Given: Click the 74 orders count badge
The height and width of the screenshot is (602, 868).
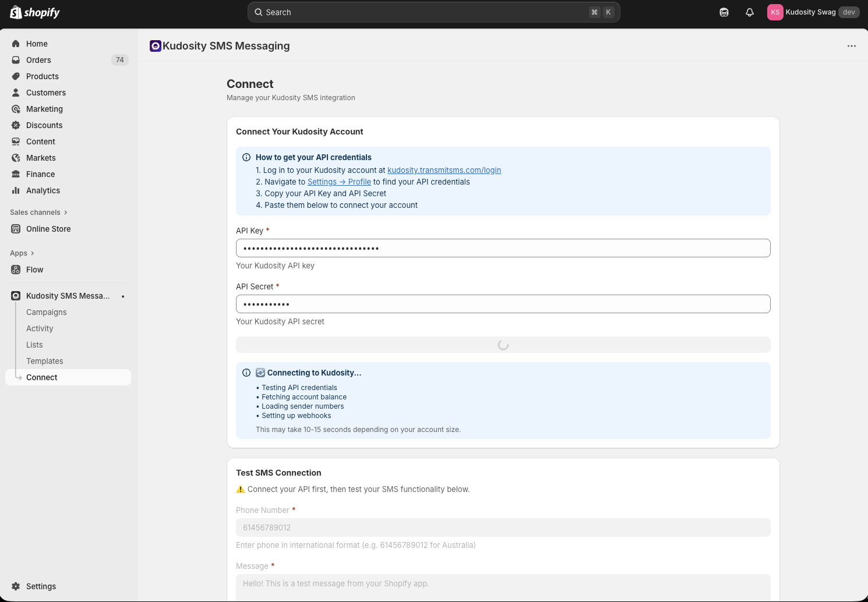Looking at the screenshot, I should (x=120, y=60).
